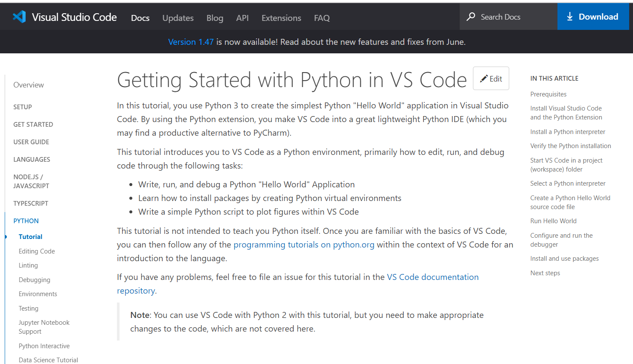Click the pencil icon in Edit button
Image resolution: width=633 pixels, height=364 pixels.
point(484,79)
